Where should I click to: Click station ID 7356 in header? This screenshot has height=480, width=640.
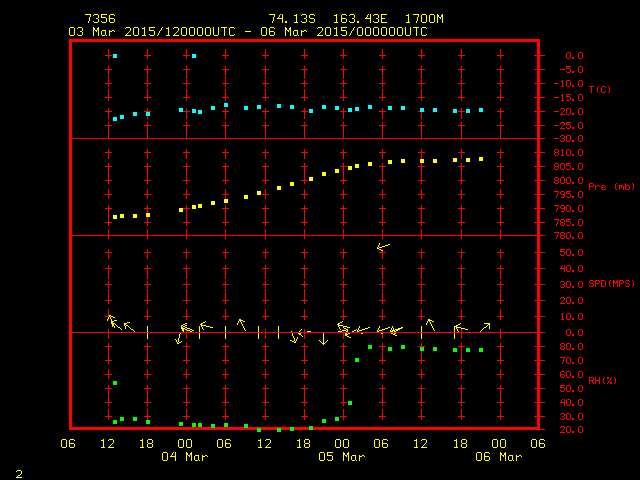pyautogui.click(x=99, y=19)
